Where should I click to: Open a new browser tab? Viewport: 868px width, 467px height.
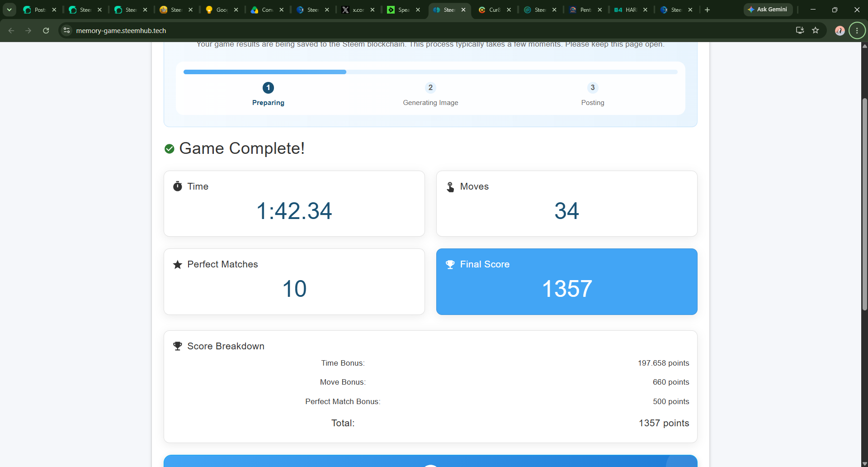708,10
